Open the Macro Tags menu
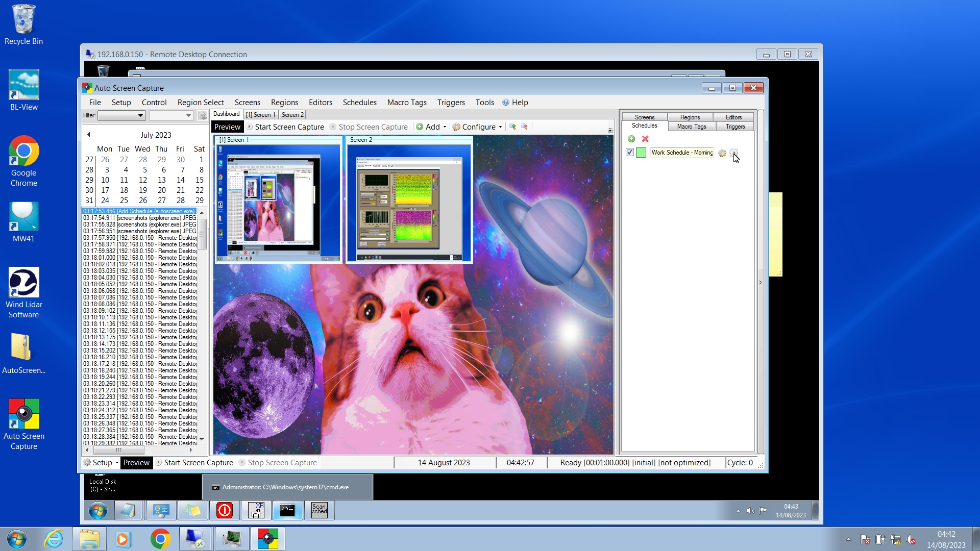 point(406,103)
